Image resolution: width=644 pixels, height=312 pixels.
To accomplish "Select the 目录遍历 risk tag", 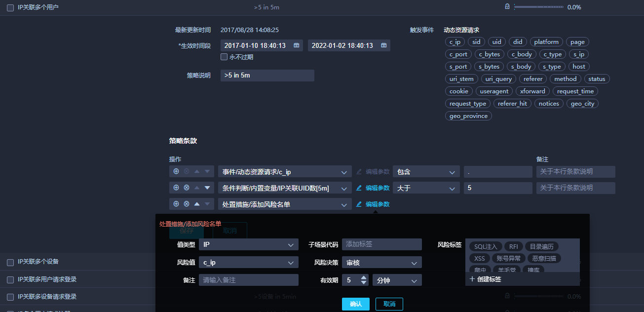I will (x=542, y=246).
